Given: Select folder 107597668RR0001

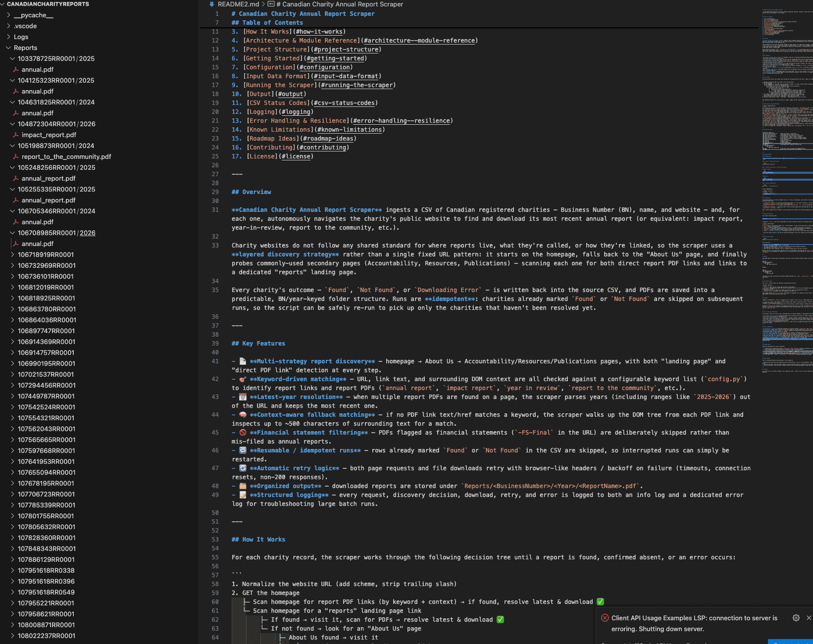Looking at the screenshot, I should tap(47, 451).
